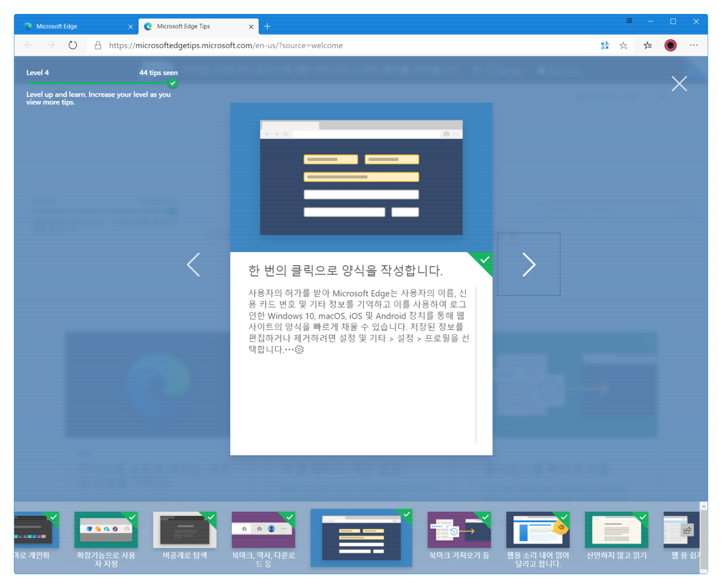The image size is (722, 588).
Task: Open the translate page icon
Action: [x=605, y=46]
